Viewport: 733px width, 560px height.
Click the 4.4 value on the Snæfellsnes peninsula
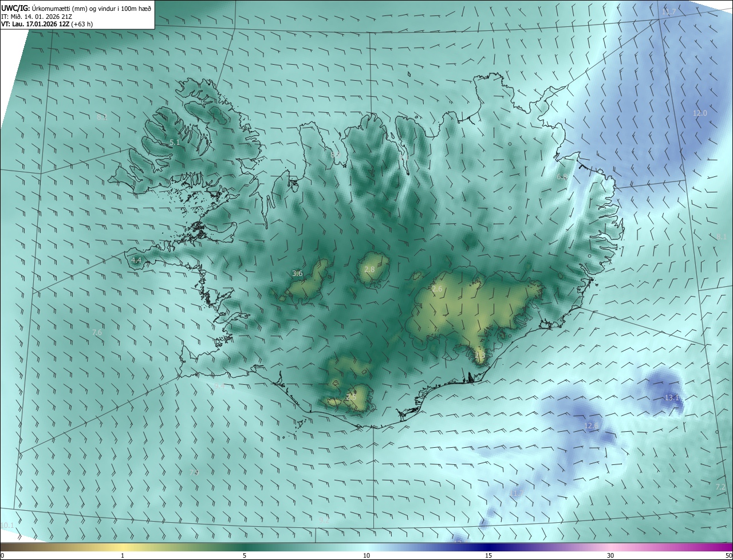pyautogui.click(x=136, y=260)
